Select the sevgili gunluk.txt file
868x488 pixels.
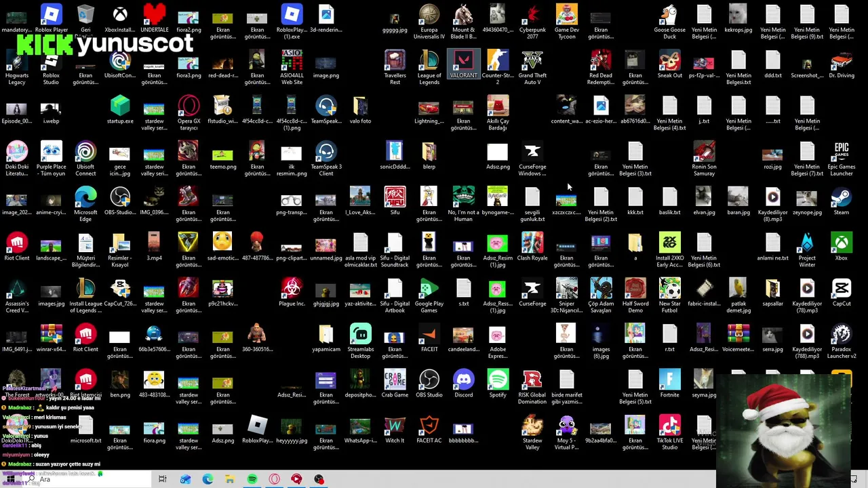(x=532, y=205)
